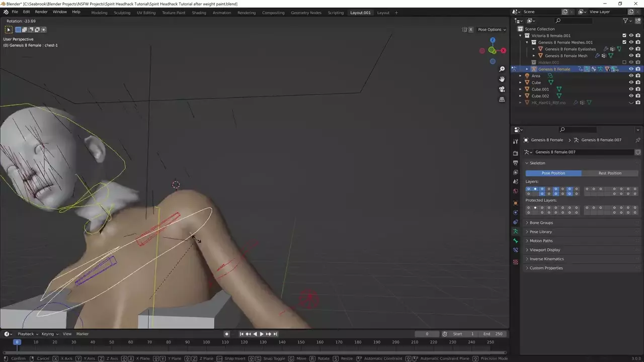Click the jump to end playback icon
Screen dimensions: 644x362
point(275,334)
